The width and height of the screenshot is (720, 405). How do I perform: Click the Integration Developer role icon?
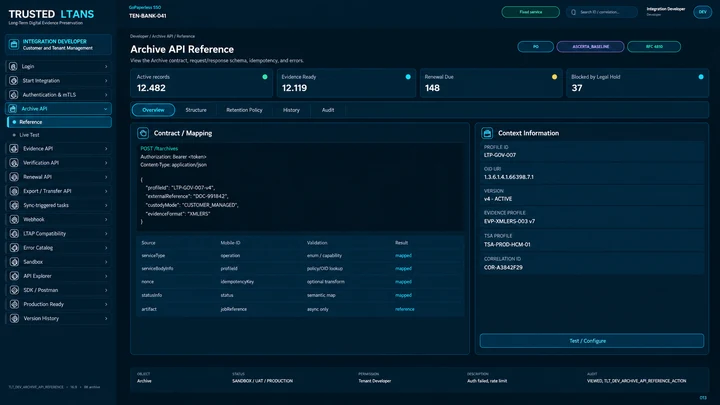click(x=14, y=45)
